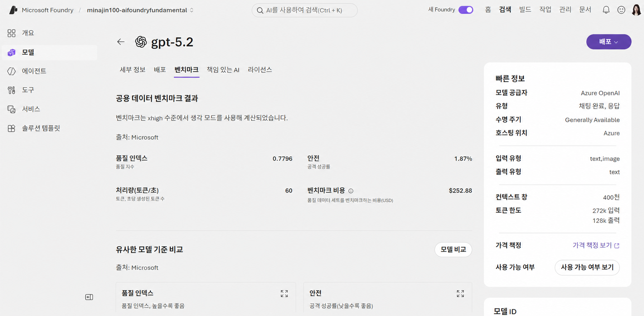Open the user profile avatar
The width and height of the screenshot is (644, 316).
(636, 10)
